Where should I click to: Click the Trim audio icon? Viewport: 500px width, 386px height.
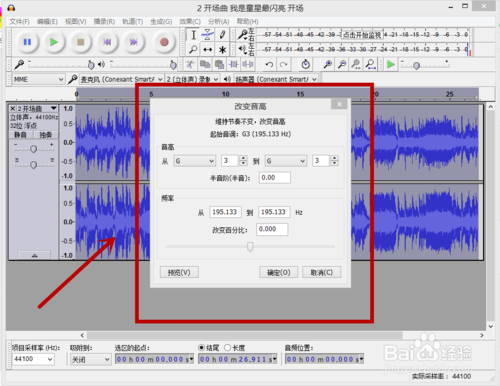coord(233,64)
